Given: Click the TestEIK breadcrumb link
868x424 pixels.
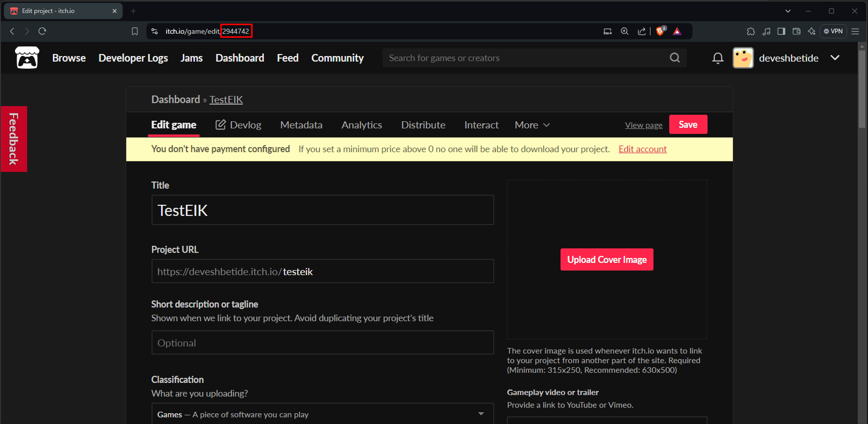Looking at the screenshot, I should 226,100.
